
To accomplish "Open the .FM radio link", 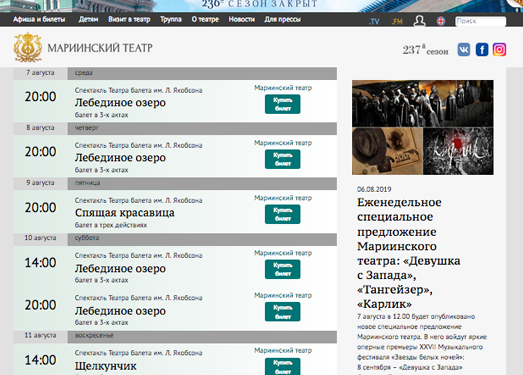I will (397, 21).
